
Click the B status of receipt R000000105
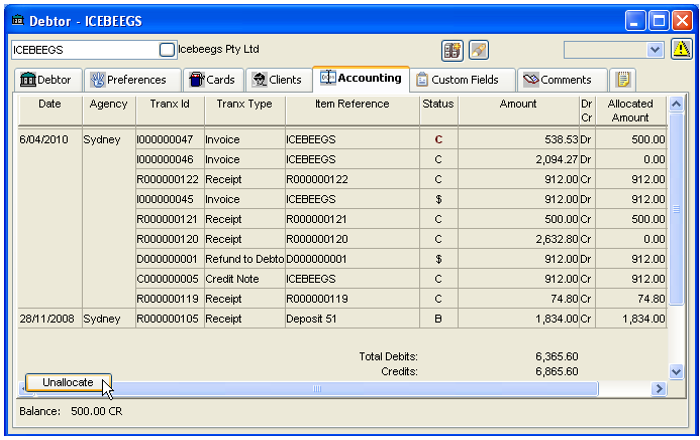(438, 319)
